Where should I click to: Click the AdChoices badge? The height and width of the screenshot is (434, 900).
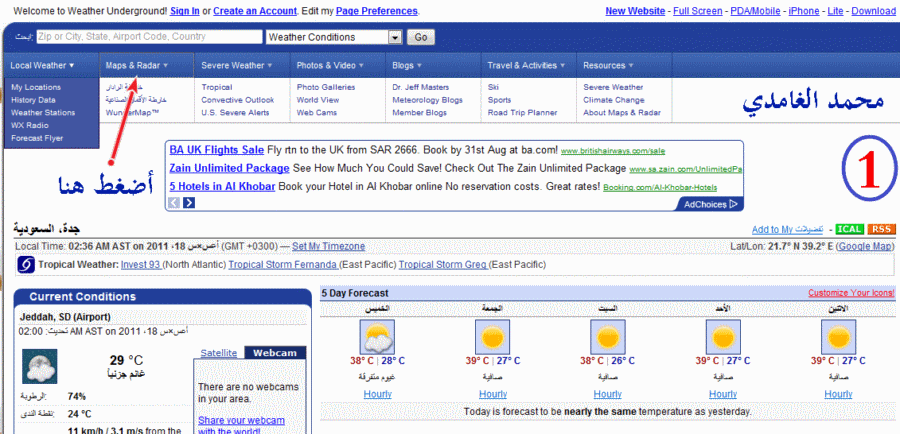click(x=710, y=204)
